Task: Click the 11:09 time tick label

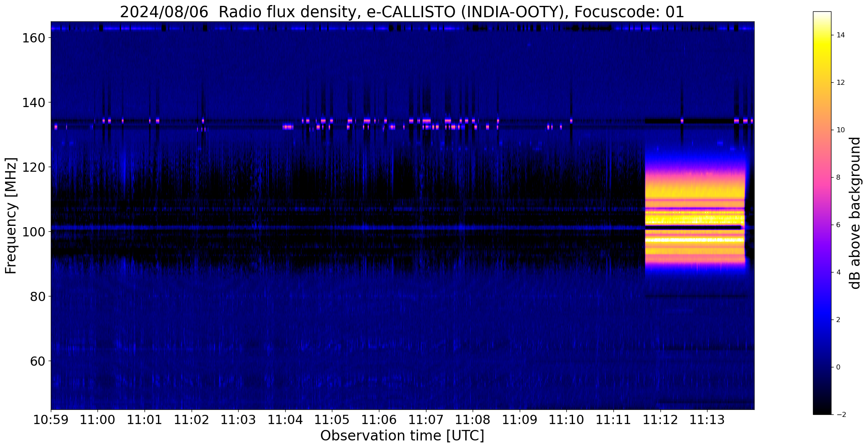Action: pyautogui.click(x=520, y=420)
